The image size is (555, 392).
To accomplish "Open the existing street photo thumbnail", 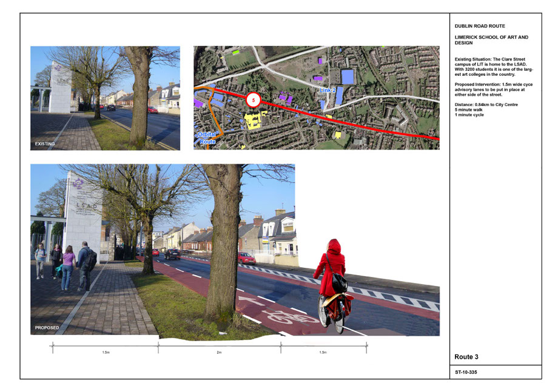I will 105,98.
